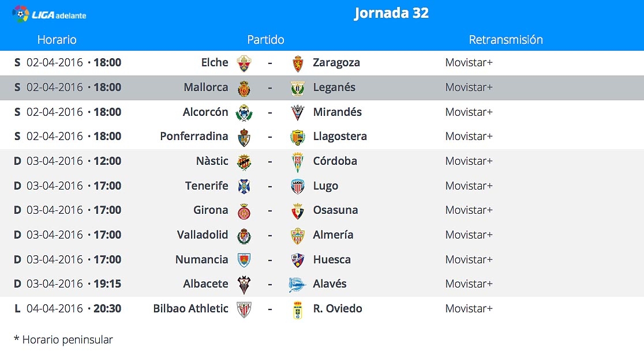This screenshot has height=355, width=644.
Task: Select the Retransmisión column header
Action: pyautogui.click(x=506, y=40)
